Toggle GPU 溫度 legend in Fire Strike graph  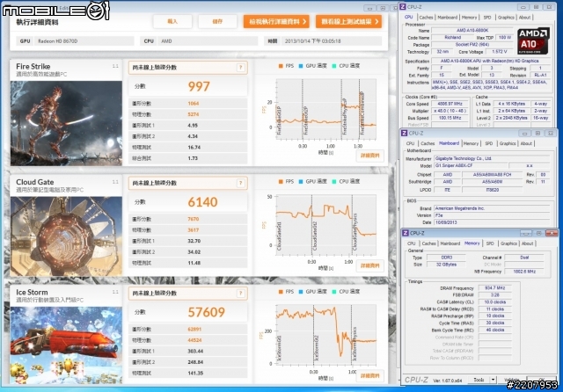[x=313, y=66]
